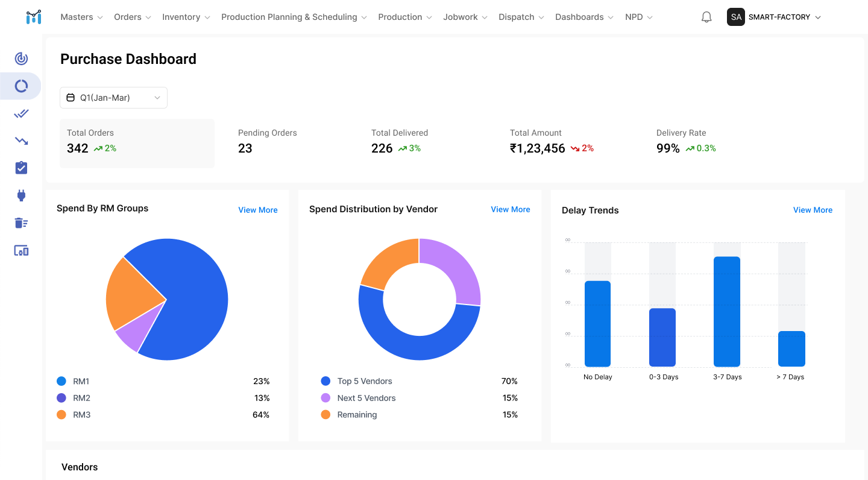The height and width of the screenshot is (480, 868).
Task: Click the trash list sidebar icon
Action: point(21,223)
